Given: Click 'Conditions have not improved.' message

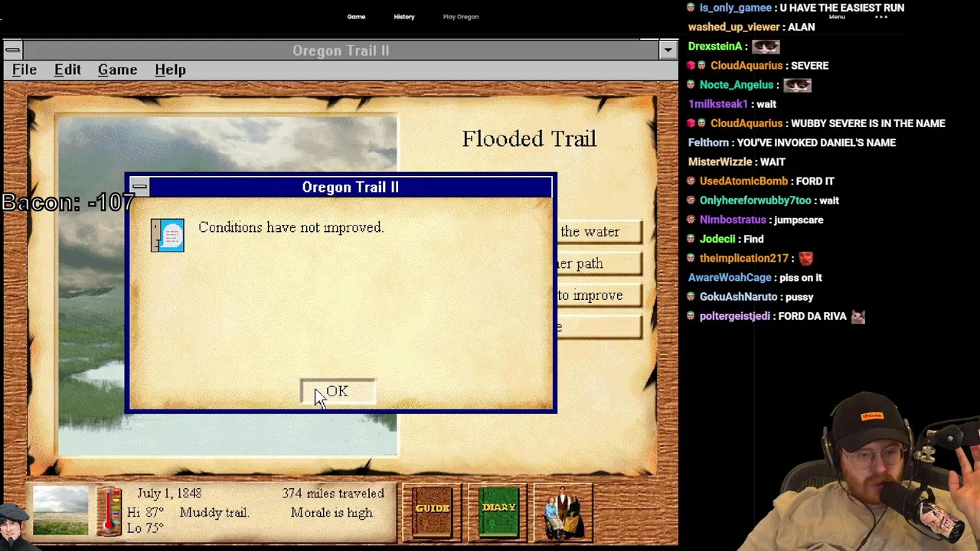Looking at the screenshot, I should tap(291, 227).
